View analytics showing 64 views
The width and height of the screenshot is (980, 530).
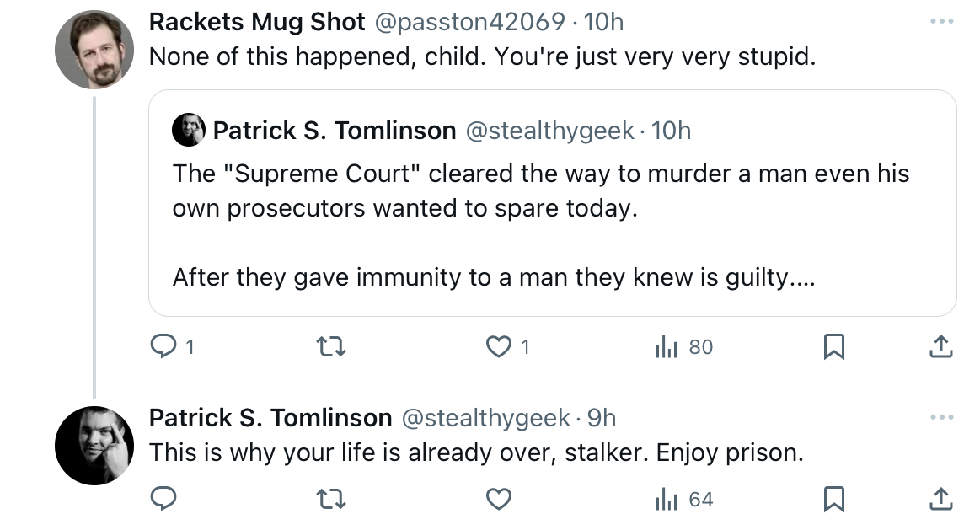click(683, 499)
